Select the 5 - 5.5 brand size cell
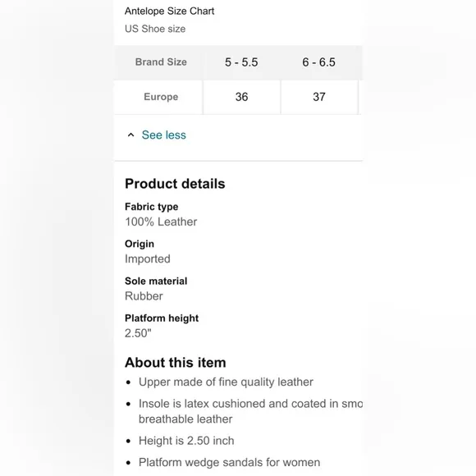Image resolution: width=476 pixels, height=476 pixels. (241, 62)
